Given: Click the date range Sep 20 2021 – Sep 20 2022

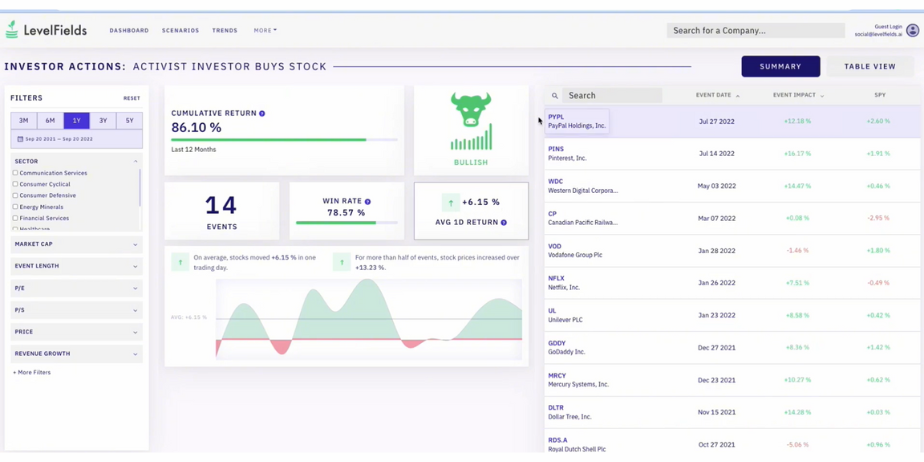Looking at the screenshot, I should (77, 139).
